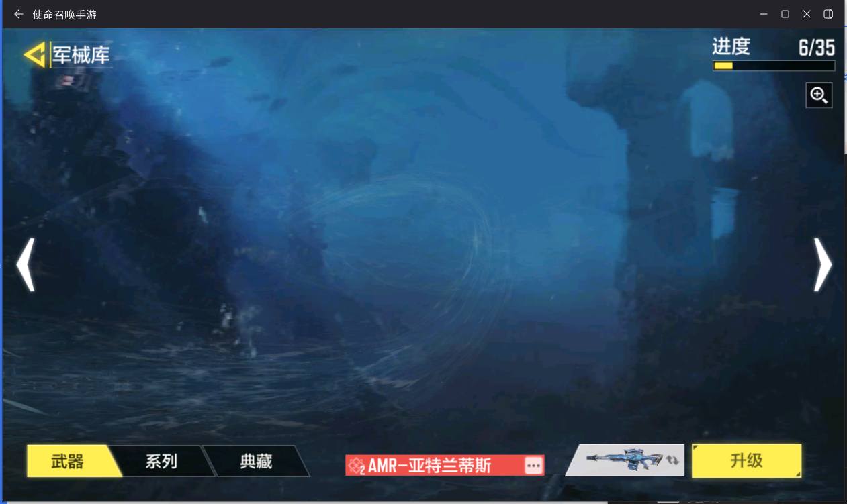Screen dimensions: 847x504
Task: Click the 6/35 progress count
Action: (816, 47)
